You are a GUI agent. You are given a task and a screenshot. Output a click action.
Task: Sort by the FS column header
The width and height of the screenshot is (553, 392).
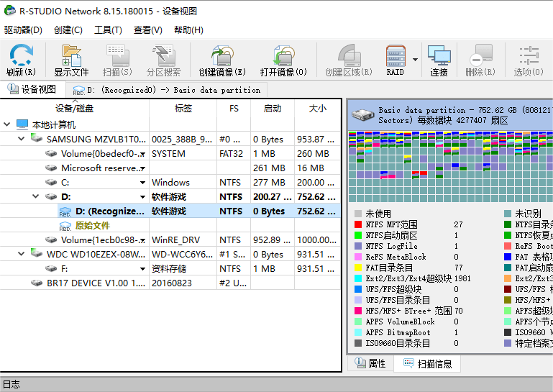234,109
